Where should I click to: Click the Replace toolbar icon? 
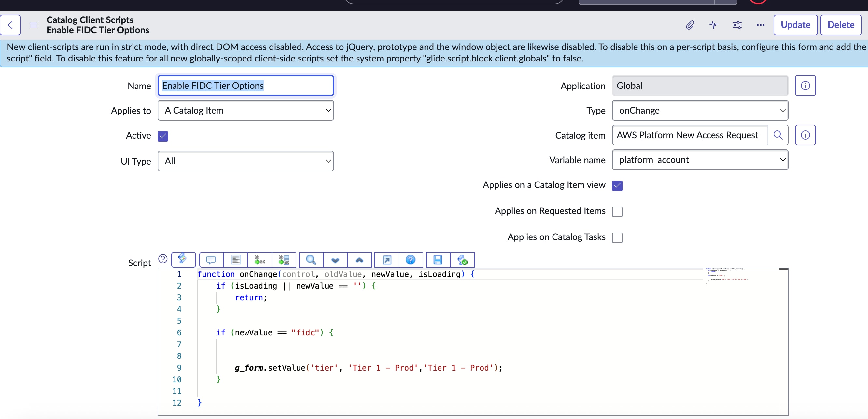click(260, 260)
